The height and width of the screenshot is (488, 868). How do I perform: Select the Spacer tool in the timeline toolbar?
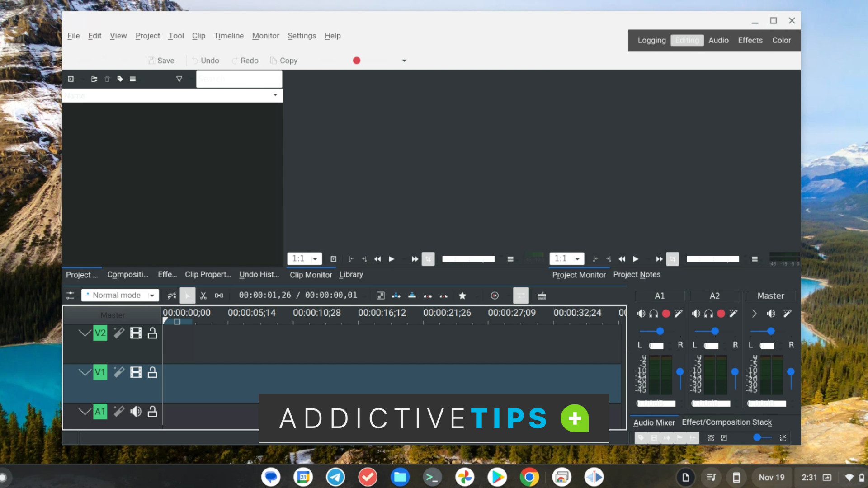(219, 296)
